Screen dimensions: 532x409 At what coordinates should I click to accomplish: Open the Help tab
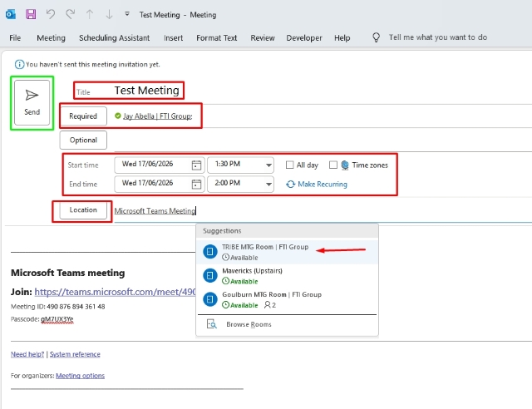coord(342,37)
